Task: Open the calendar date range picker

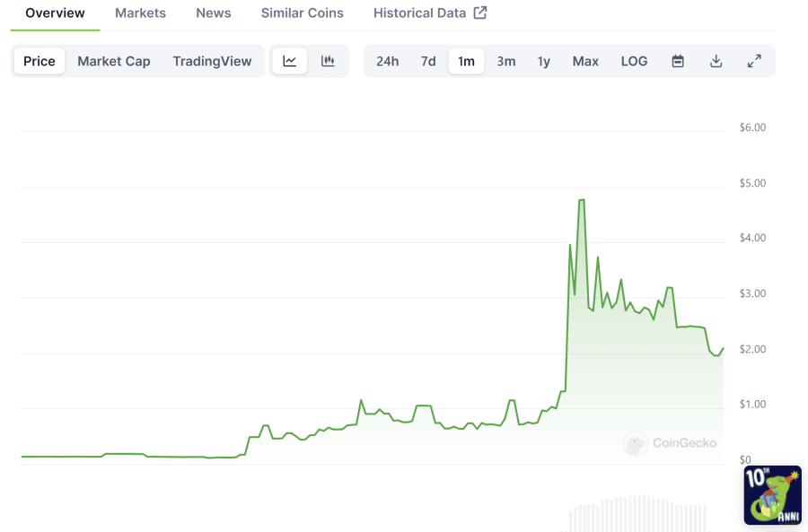Action: click(x=678, y=60)
